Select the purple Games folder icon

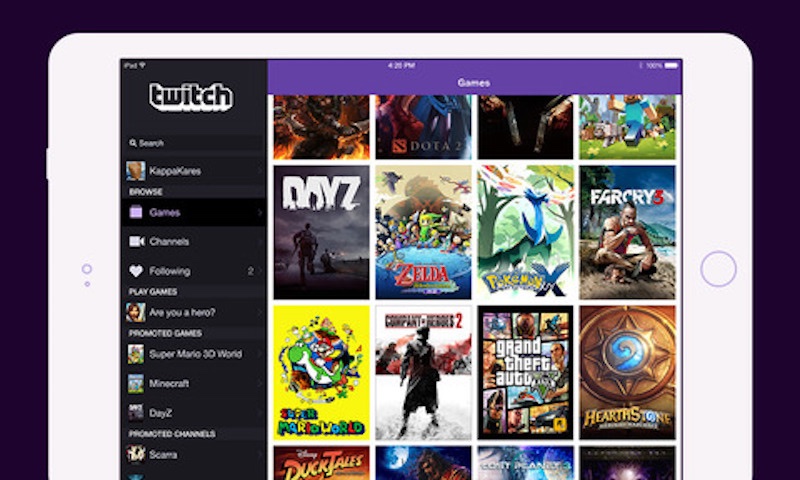coord(136,212)
